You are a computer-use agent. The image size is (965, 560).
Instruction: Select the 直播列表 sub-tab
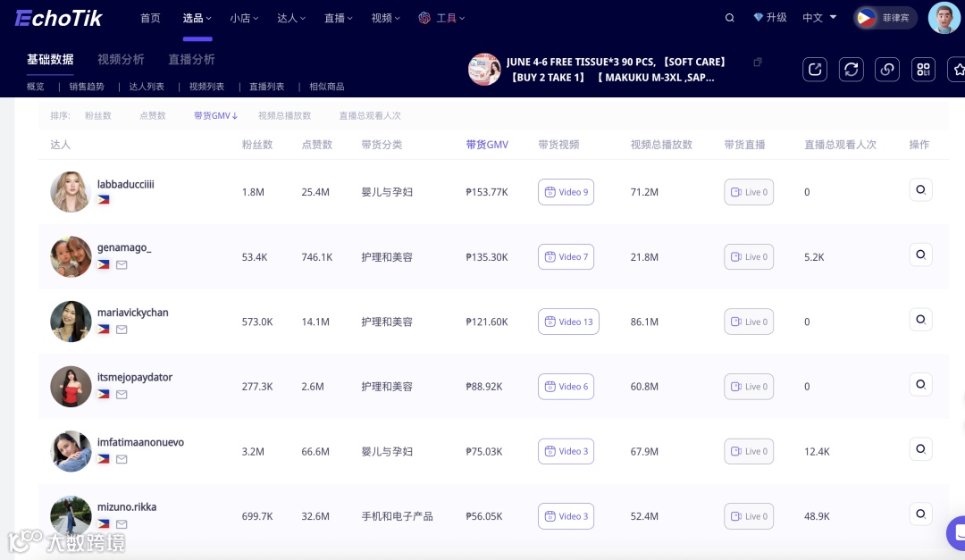(x=266, y=87)
